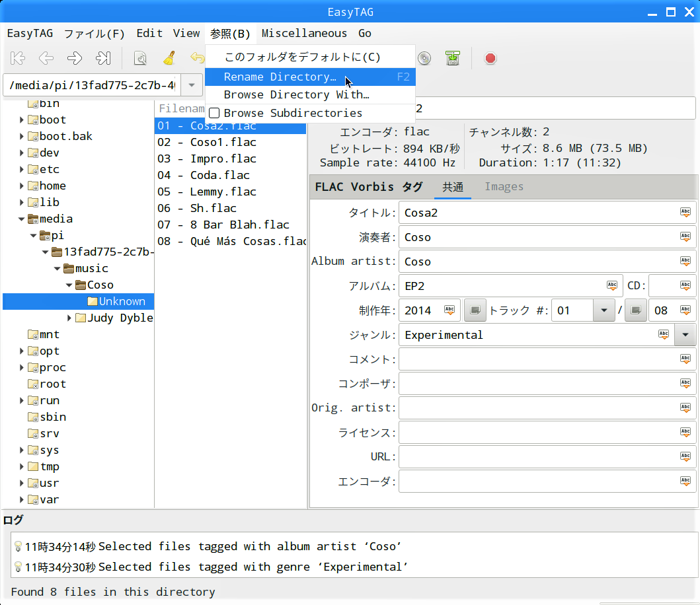700x605 pixels.
Task: Switch to the Images tab
Action: coord(504,187)
